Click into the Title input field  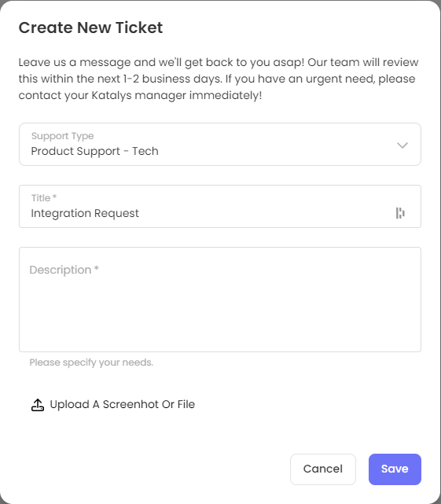click(220, 206)
